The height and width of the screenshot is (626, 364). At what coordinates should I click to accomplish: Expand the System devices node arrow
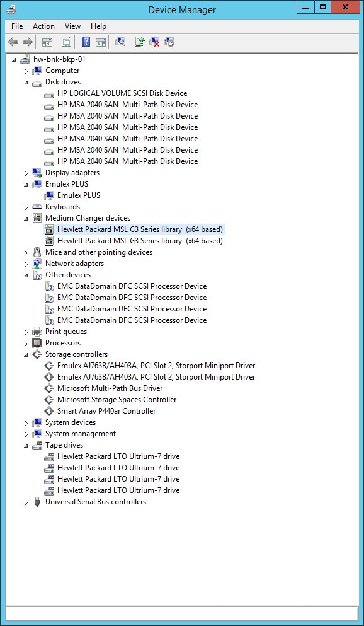pos(26,423)
